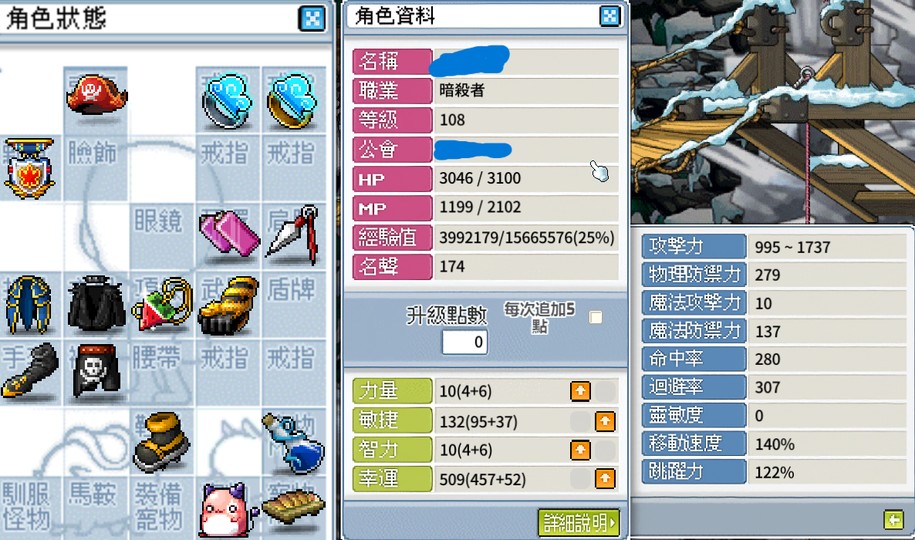Click the medal badge with maple leaf
Screen dimensions: 915x540
[x=29, y=168]
